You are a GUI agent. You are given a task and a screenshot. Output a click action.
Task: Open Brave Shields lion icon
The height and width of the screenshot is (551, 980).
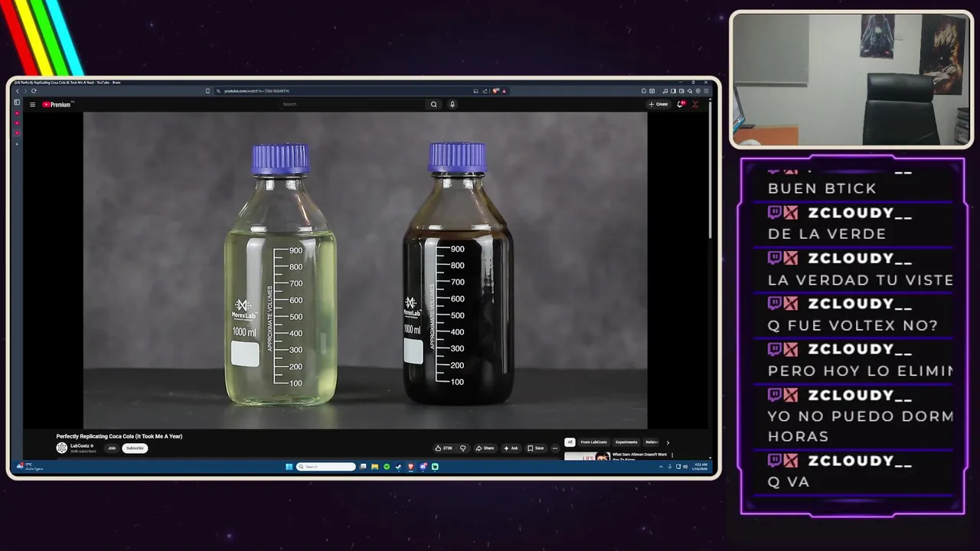click(x=496, y=91)
